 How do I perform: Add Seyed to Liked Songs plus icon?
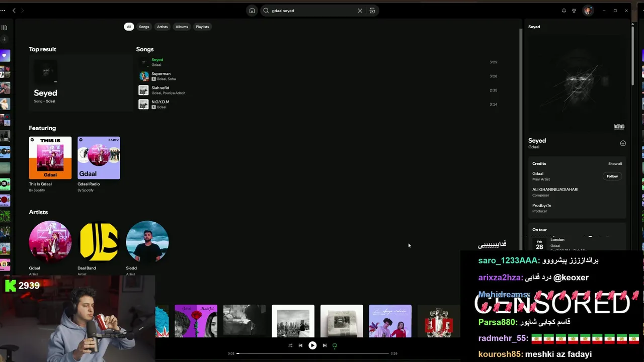pyautogui.click(x=623, y=143)
